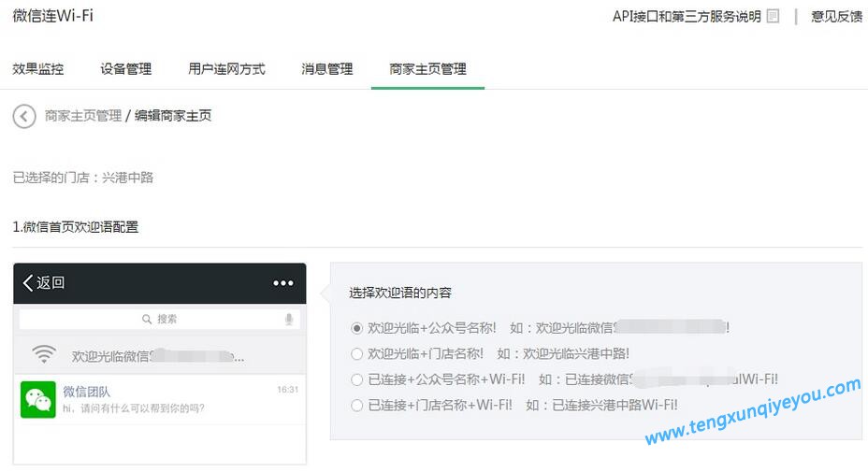Viewport: 868px width, 472px height.
Task: Click the search field in phone preview
Action: (159, 320)
